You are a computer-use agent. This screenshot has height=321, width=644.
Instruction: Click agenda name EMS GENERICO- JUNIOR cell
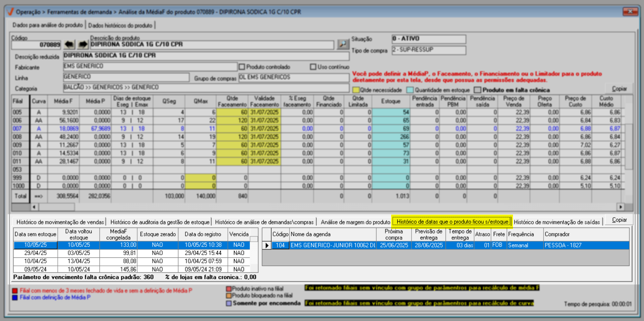click(x=333, y=245)
